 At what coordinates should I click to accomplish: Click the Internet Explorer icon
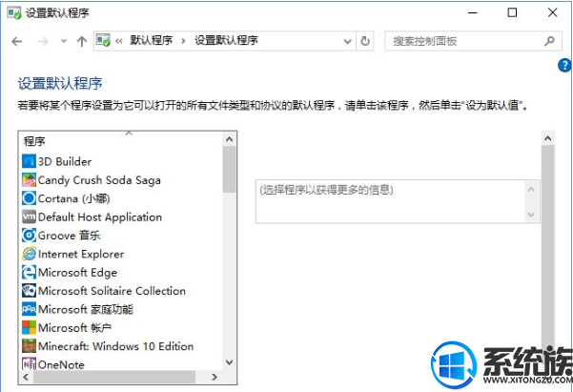(29, 254)
